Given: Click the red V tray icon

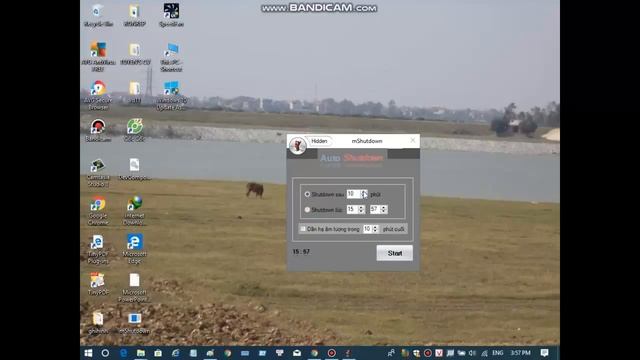Looking at the screenshot, I should pyautogui.click(x=439, y=353).
